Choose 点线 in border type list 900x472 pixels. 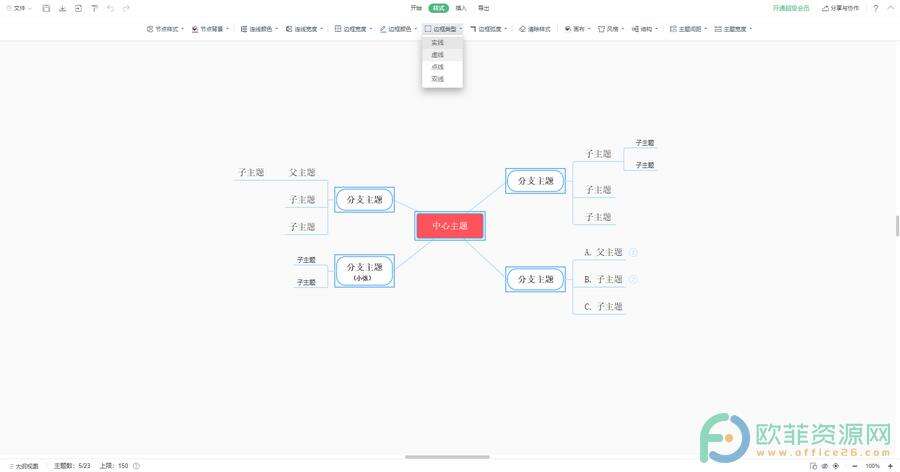[x=442, y=67]
